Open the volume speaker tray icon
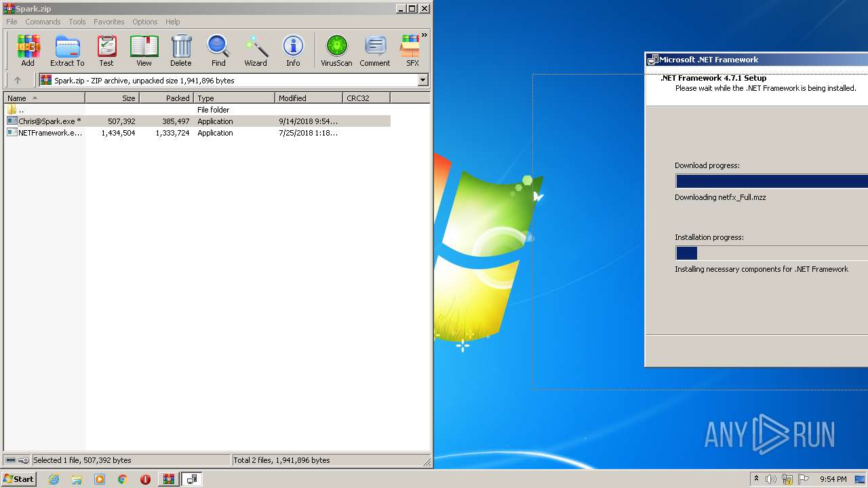Viewport: 868px width, 488px height. 771,479
